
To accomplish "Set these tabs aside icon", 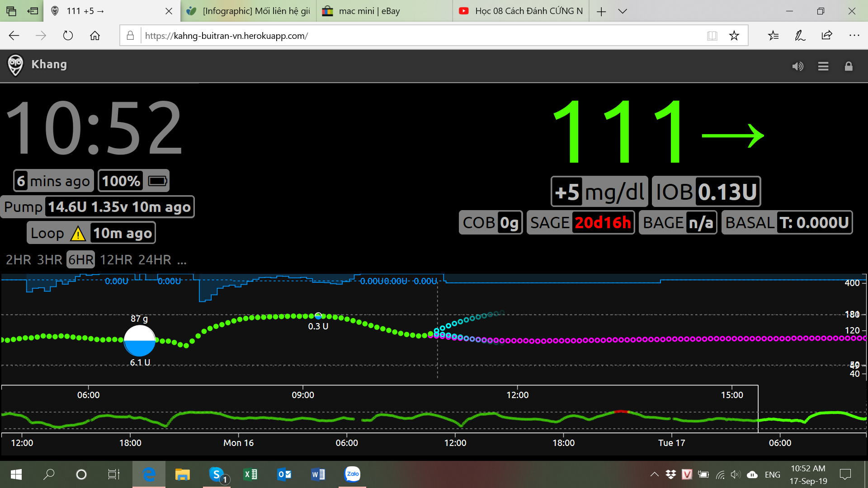I will tap(33, 11).
